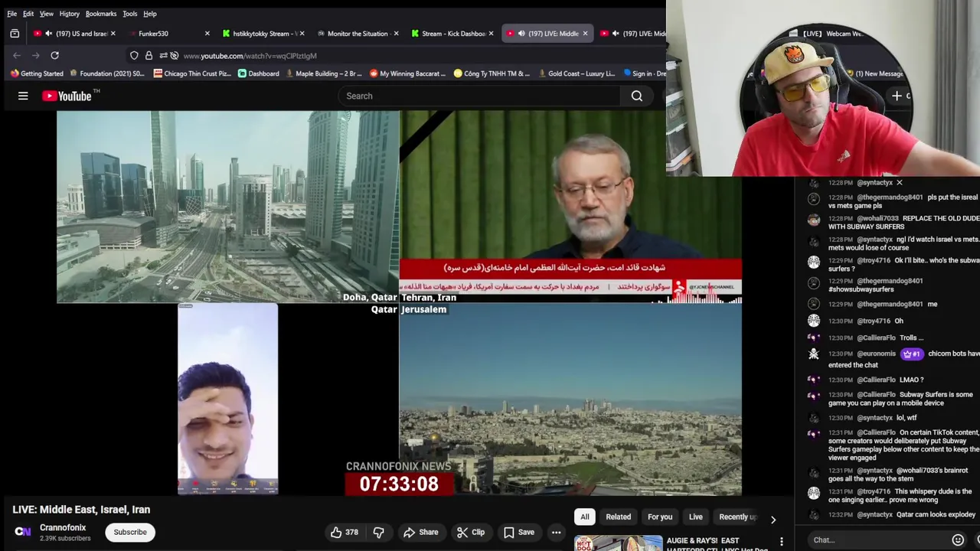Close the Funker530 tab
The height and width of the screenshot is (551, 980).
tap(207, 34)
